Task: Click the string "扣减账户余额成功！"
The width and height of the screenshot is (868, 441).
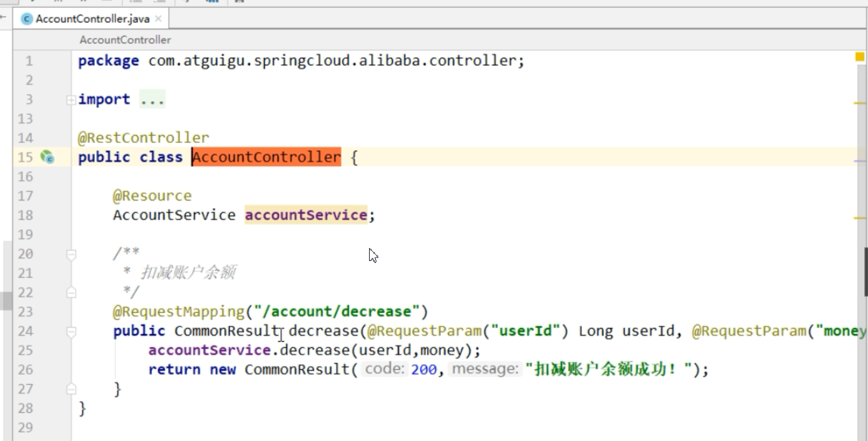Action: [609, 370]
